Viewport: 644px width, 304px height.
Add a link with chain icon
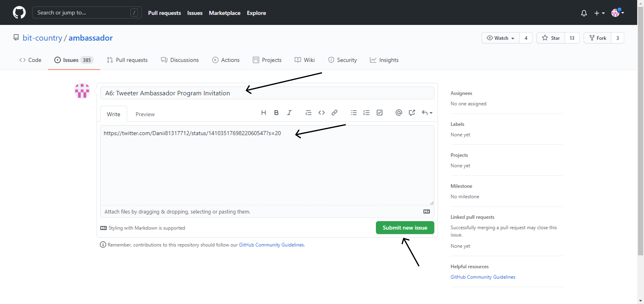(x=334, y=113)
